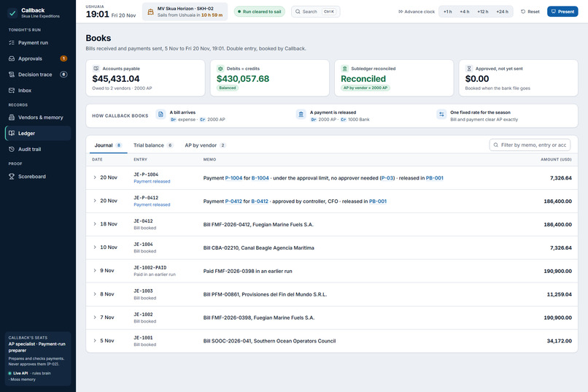This screenshot has width=588, height=392.
Task: Click the Bill CBA-02210 memo text
Action: 259,248
